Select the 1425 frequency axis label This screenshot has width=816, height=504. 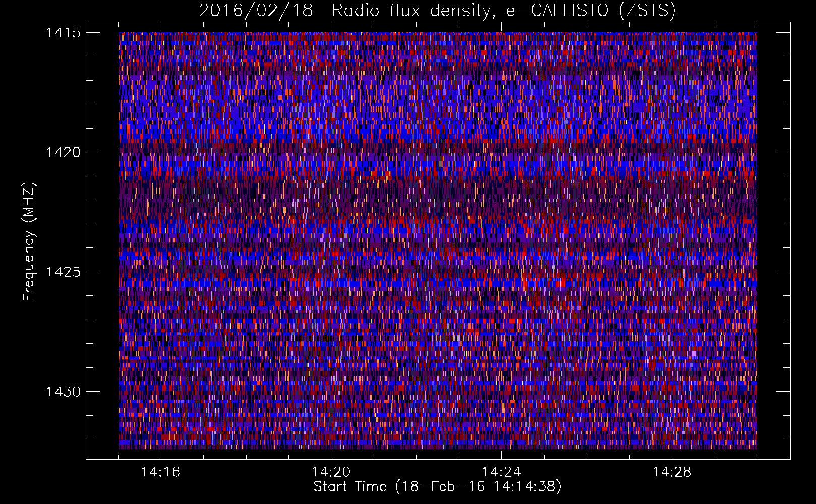coord(64,272)
